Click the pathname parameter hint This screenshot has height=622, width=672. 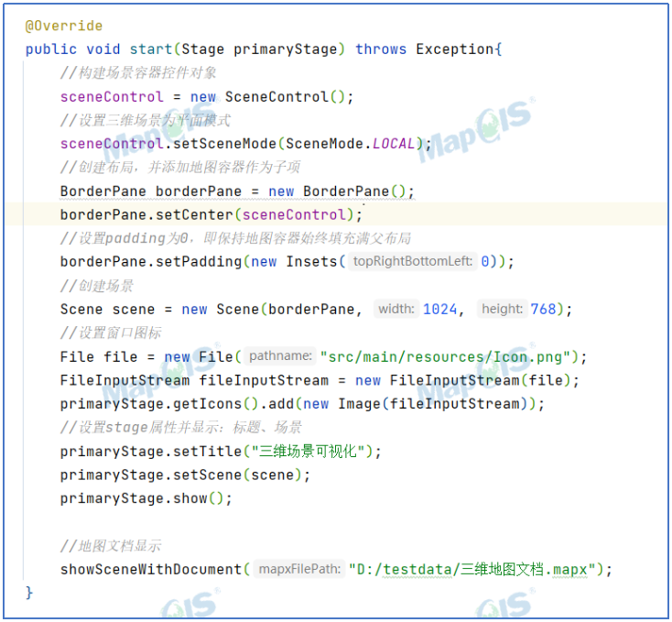[280, 356]
